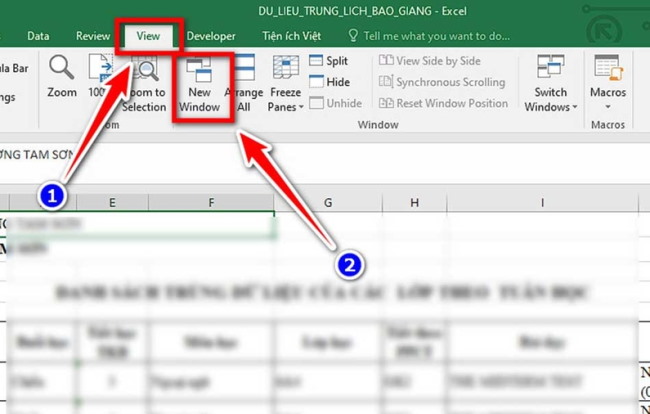Open the Review tab

(x=93, y=35)
